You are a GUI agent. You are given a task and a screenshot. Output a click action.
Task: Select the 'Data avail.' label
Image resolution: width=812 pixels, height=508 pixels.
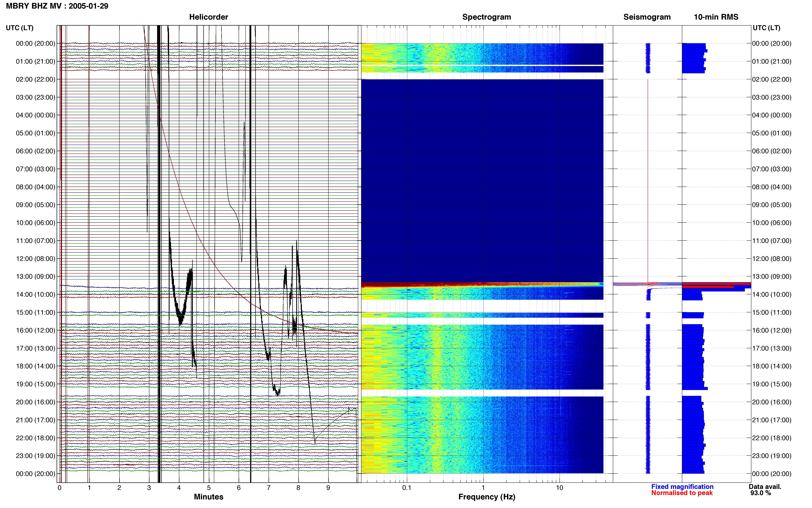pyautogui.click(x=765, y=487)
